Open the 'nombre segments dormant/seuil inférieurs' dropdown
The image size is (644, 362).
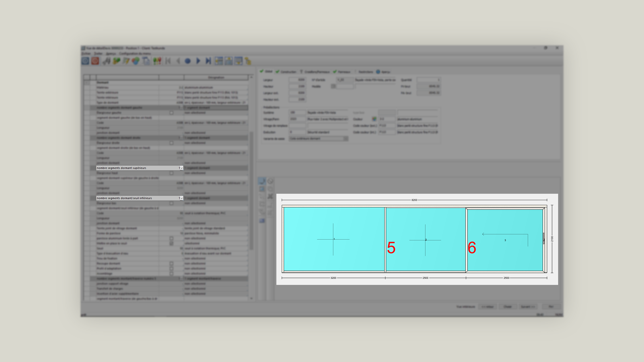[x=181, y=198]
